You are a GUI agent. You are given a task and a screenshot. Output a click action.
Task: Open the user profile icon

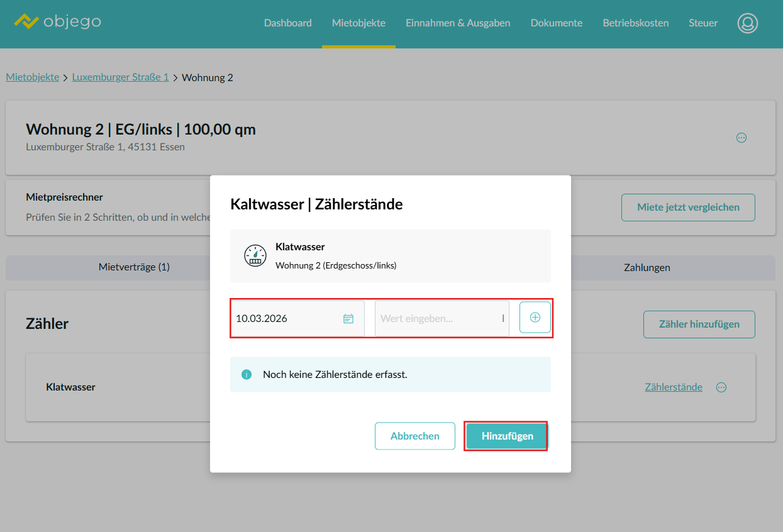coord(747,23)
